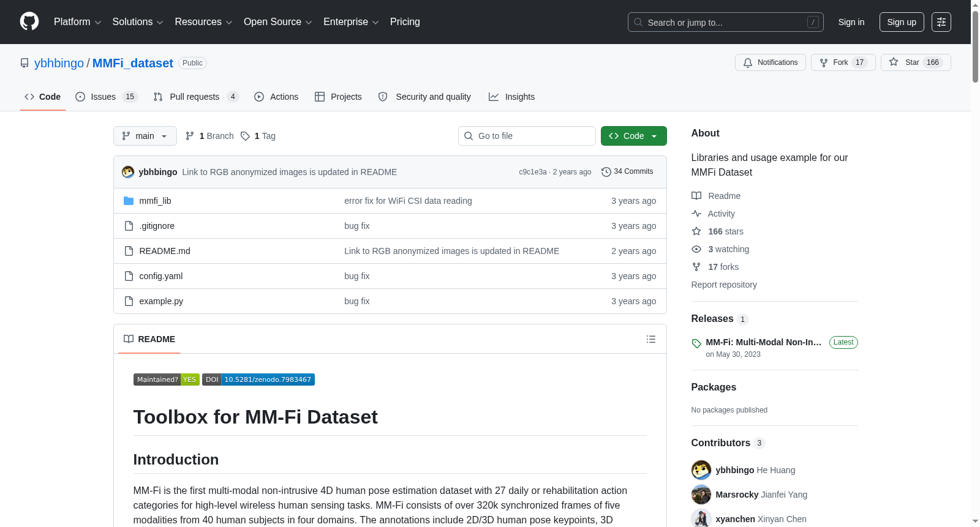Open the mmfi_lib folder
The width and height of the screenshot is (980, 527).
(x=155, y=201)
